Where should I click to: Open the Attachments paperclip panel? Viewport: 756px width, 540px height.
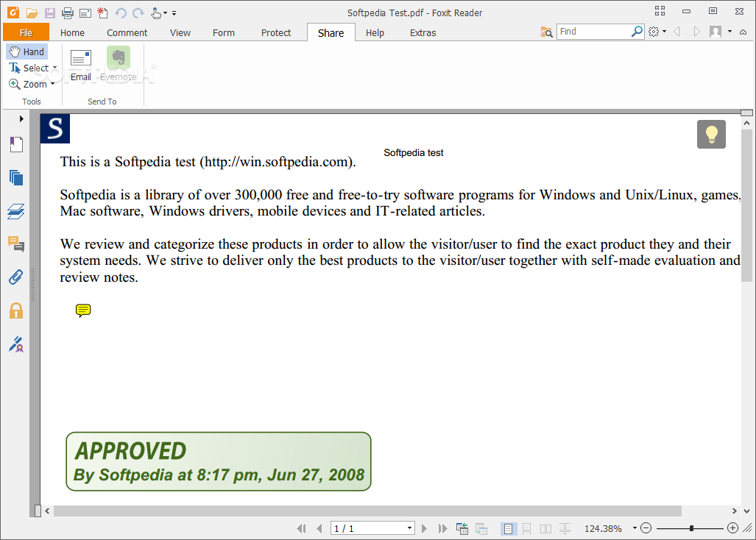pyautogui.click(x=16, y=277)
